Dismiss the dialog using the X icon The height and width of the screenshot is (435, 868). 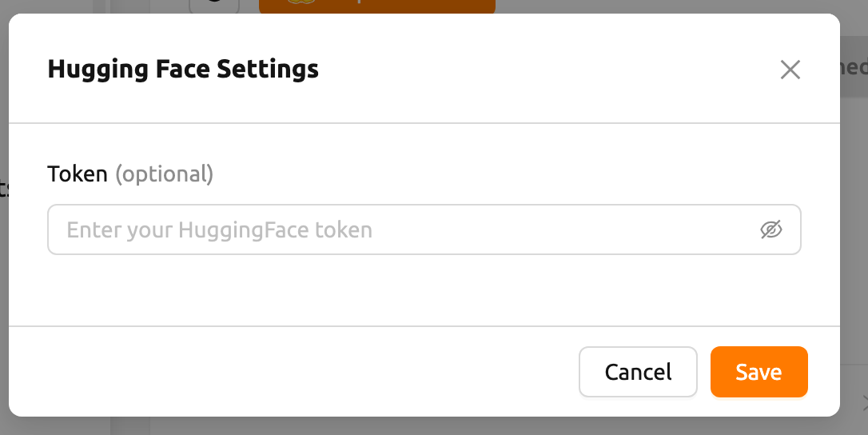(790, 70)
